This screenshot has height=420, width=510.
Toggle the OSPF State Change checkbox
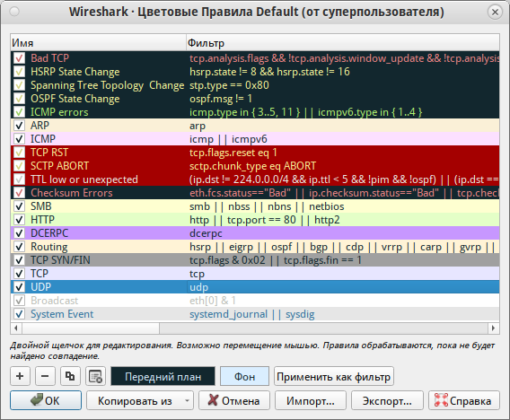(x=19, y=99)
